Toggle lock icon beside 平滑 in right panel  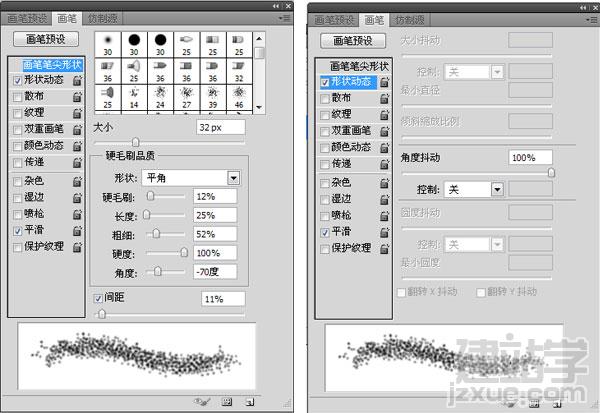(385, 232)
